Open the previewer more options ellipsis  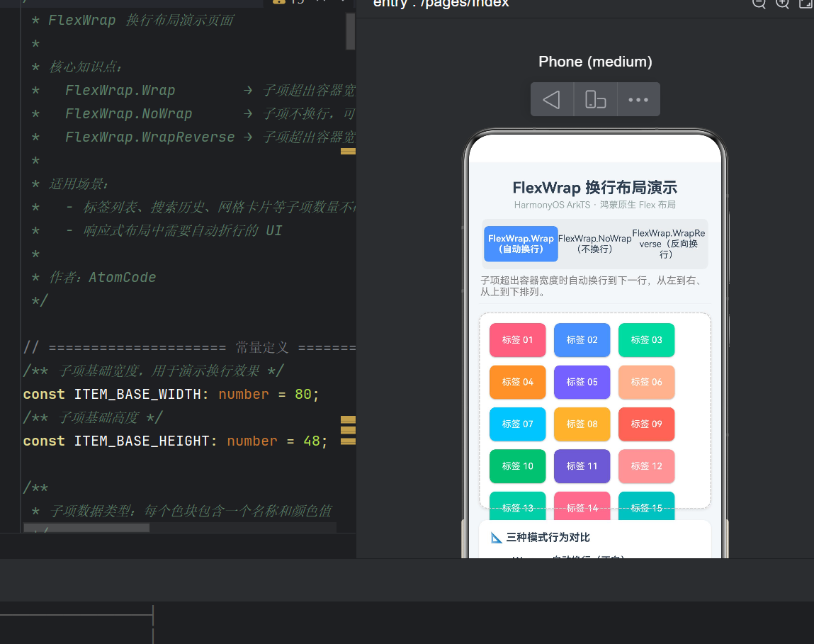638,99
